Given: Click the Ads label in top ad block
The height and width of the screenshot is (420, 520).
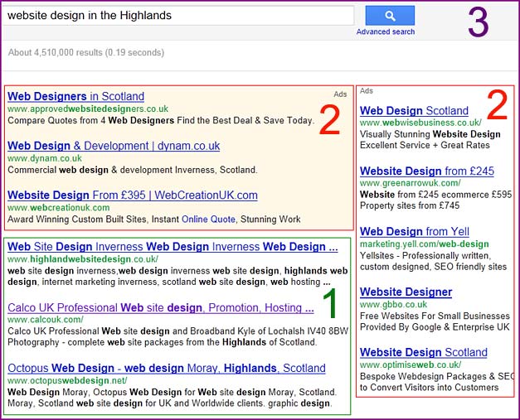Looking at the screenshot, I should coord(340,94).
